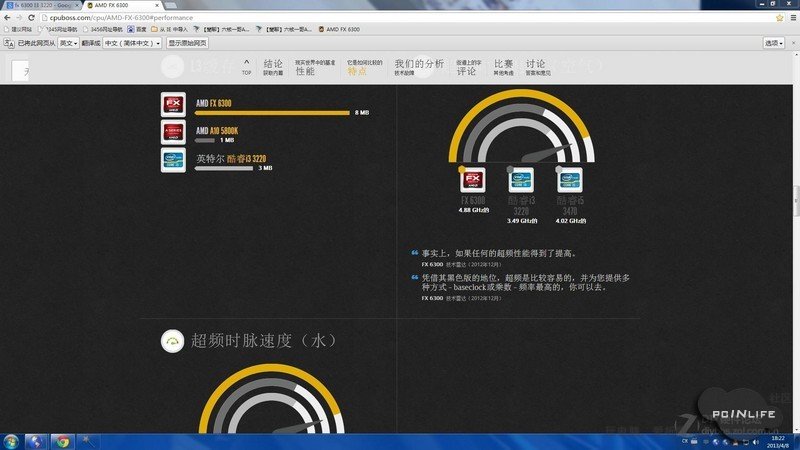Open the 中文(简体中文) target language dropdown
Viewport: 800px width, 450px height.
click(x=132, y=43)
